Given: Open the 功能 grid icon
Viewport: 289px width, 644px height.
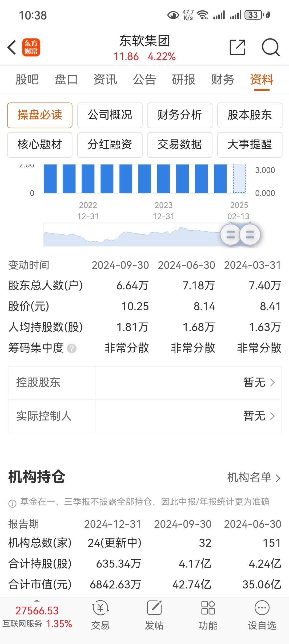Looking at the screenshot, I should (208, 608).
